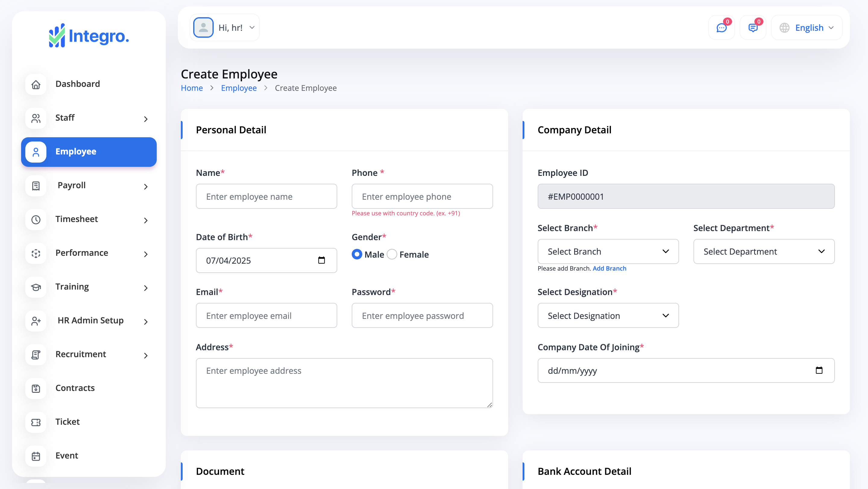Go to Employee breadcrumb link
Screen dimensions: 868x489
point(239,88)
